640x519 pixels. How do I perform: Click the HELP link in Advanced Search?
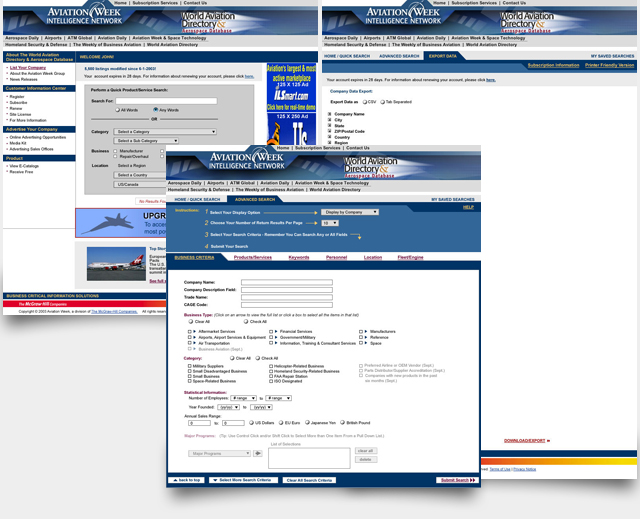pyautogui.click(x=468, y=207)
